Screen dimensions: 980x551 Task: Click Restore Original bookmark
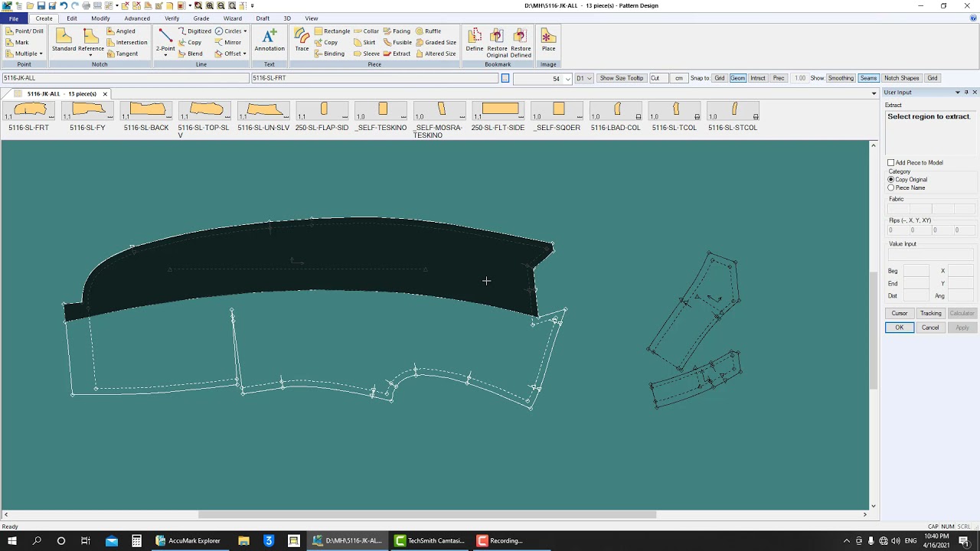click(497, 43)
